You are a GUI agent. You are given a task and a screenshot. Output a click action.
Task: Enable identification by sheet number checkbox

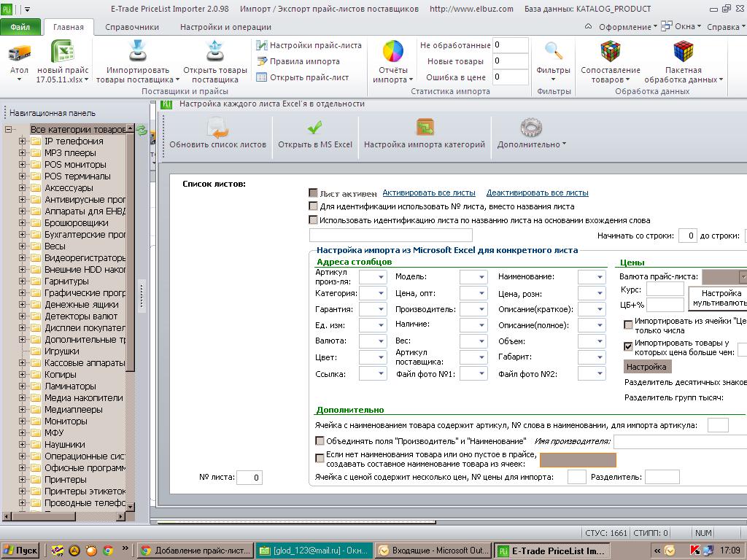[313, 206]
